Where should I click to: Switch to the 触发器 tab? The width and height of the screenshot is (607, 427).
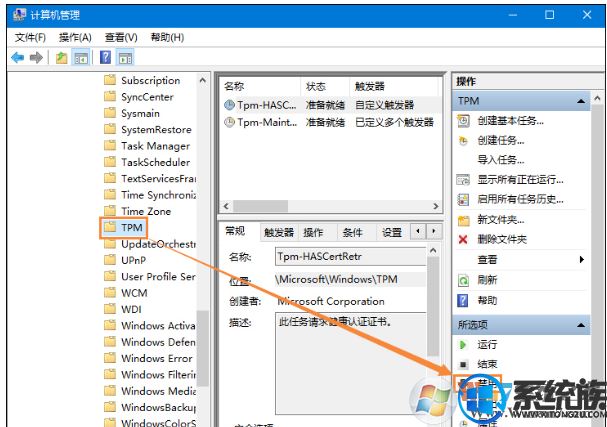coord(279,233)
